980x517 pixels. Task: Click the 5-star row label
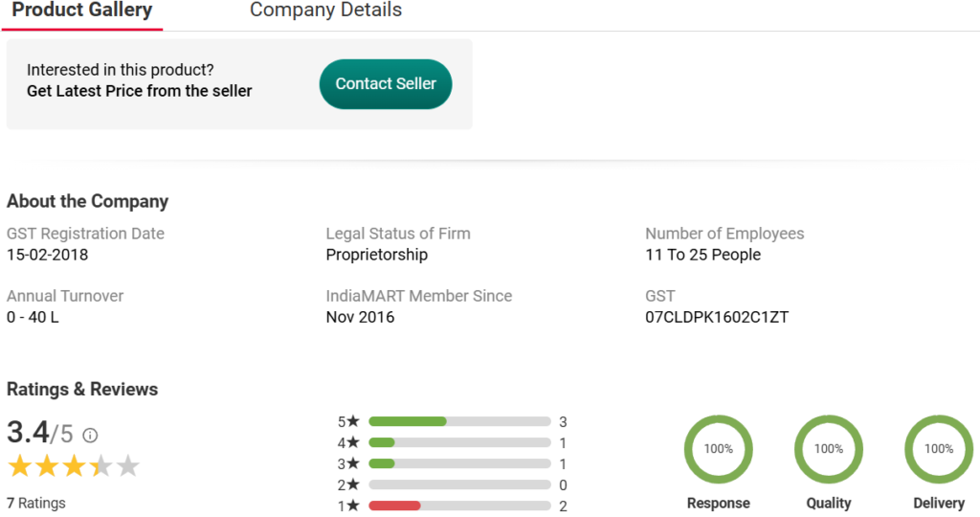(x=348, y=421)
